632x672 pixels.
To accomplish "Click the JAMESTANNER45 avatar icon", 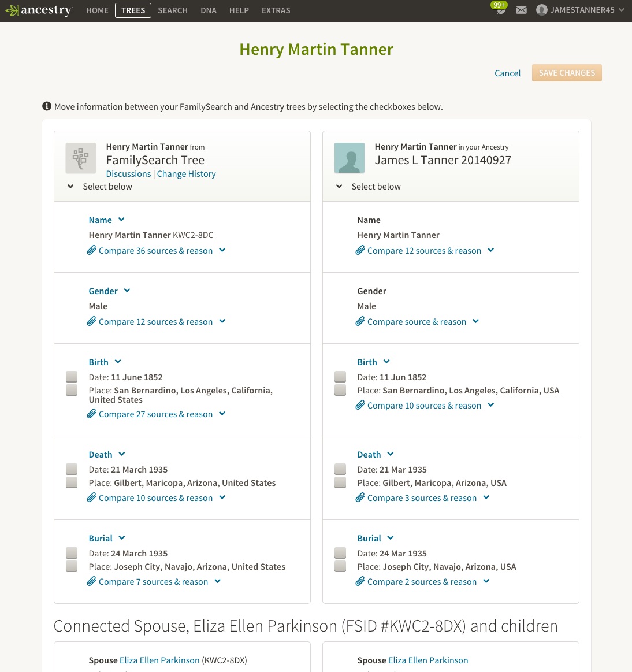I will pyautogui.click(x=541, y=10).
